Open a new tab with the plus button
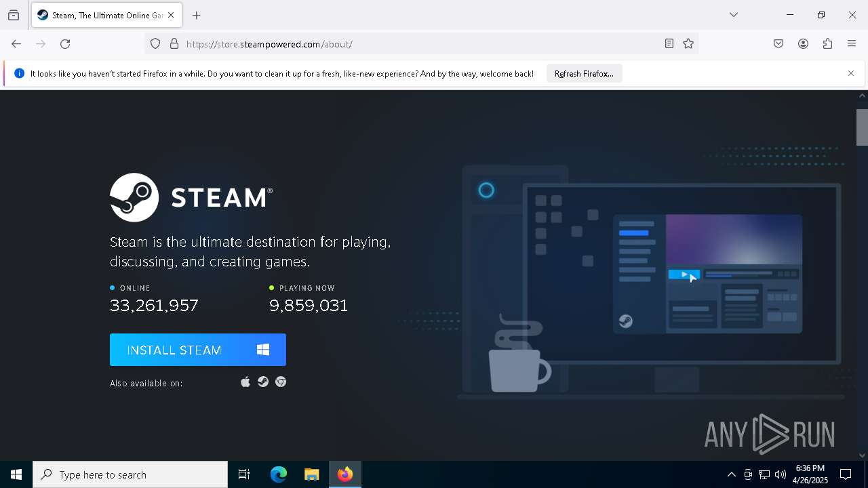868x488 pixels. tap(197, 15)
